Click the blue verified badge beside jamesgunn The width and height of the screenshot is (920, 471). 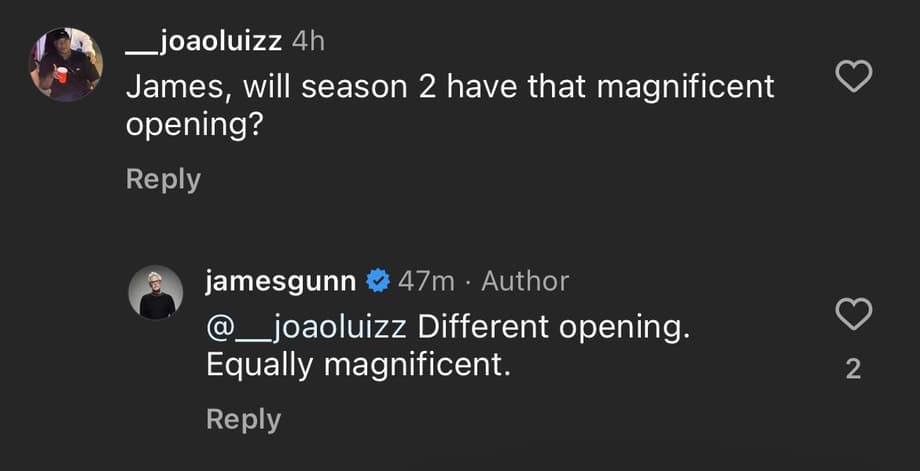tap(377, 282)
